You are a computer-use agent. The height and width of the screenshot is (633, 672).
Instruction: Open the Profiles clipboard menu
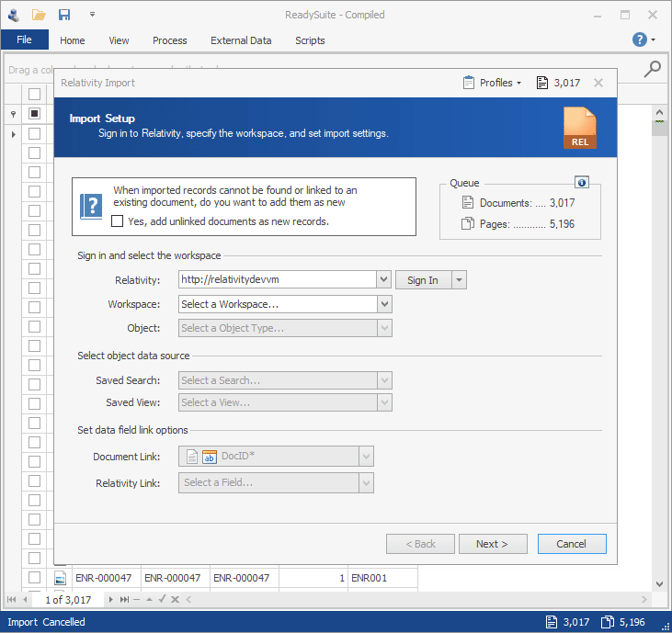492,83
